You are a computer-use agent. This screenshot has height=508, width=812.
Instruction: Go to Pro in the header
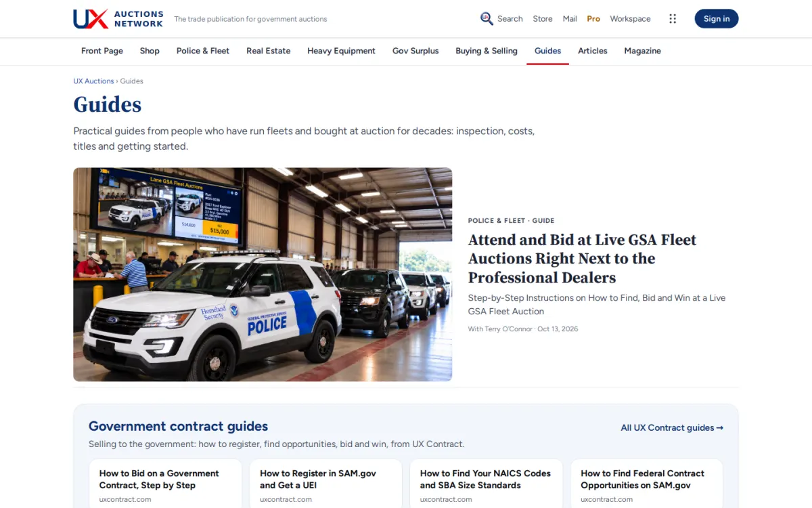tap(593, 19)
